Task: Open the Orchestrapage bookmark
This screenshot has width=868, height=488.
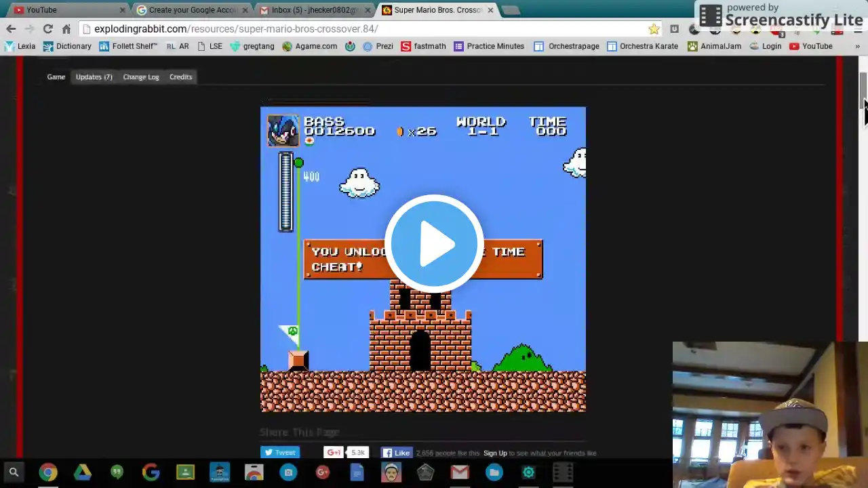Action: tap(567, 46)
